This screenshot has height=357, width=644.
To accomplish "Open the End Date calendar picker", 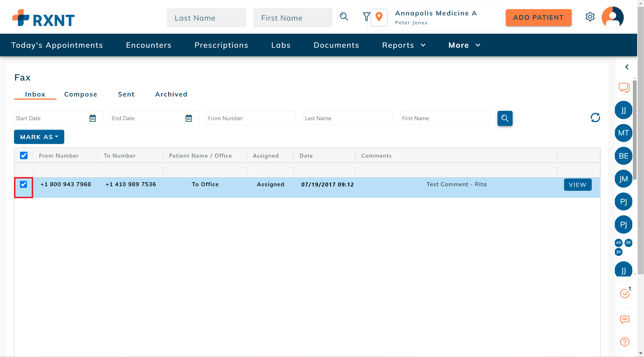I will point(189,118).
